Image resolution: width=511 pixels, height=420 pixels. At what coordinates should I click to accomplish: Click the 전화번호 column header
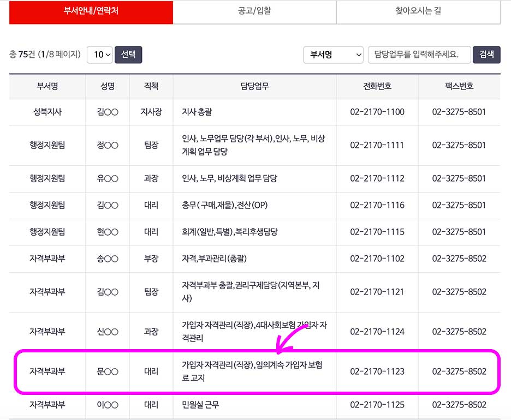(377, 87)
